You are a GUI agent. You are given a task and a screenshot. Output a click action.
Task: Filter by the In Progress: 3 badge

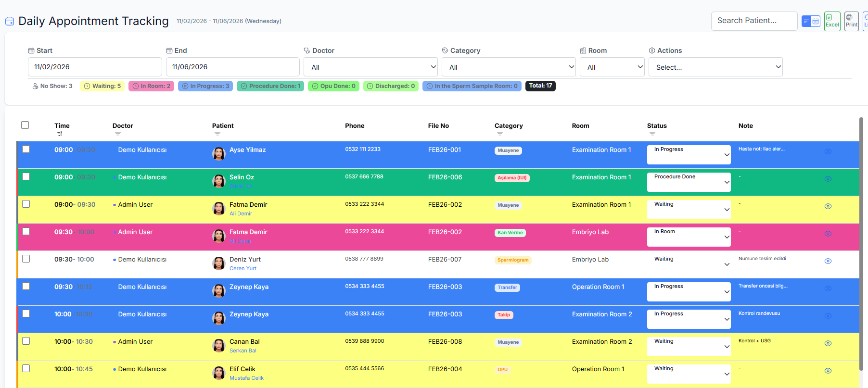tap(205, 86)
